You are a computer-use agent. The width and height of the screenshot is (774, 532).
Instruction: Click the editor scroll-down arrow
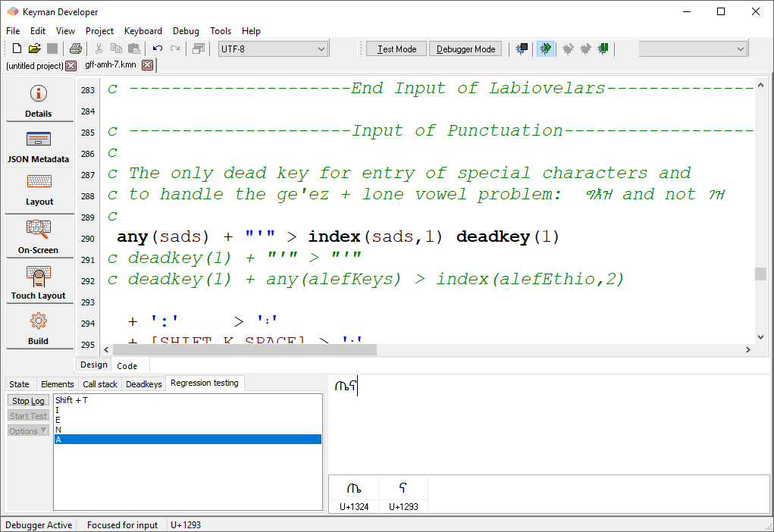pos(760,337)
